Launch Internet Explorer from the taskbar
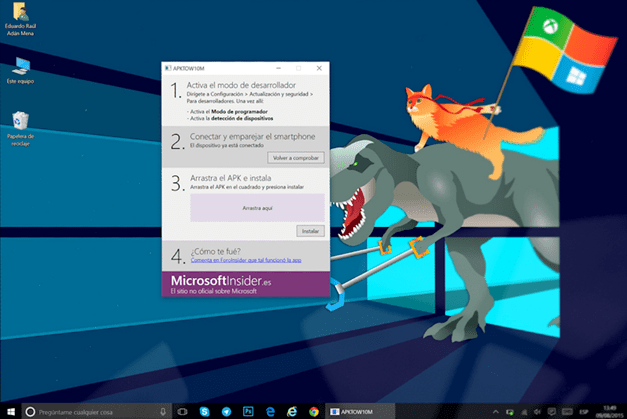Screen dimensions: 627x419 tap(292, 411)
